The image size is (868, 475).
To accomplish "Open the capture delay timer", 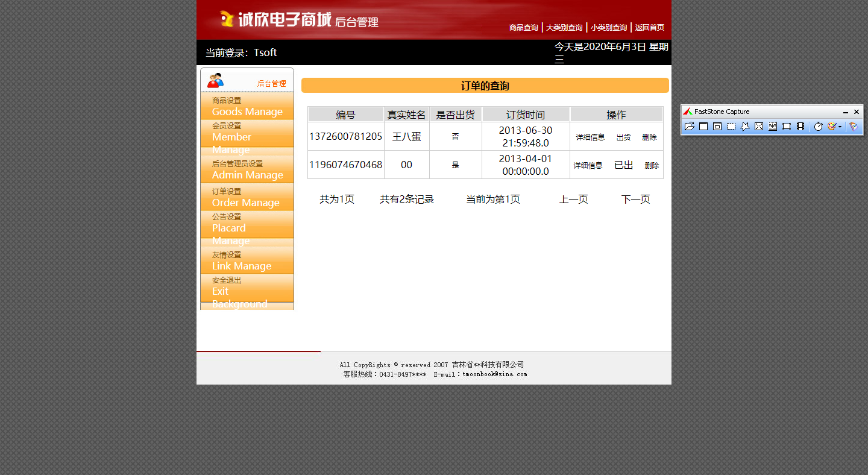I will (x=818, y=127).
